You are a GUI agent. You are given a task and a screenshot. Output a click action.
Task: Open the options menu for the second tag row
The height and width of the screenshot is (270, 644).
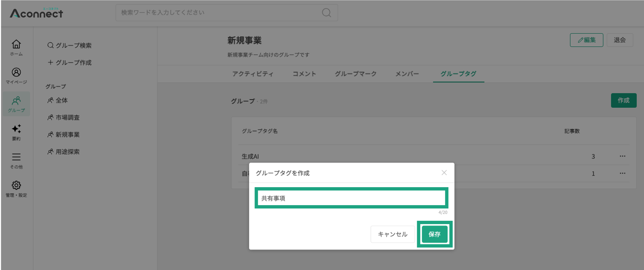coord(622,173)
